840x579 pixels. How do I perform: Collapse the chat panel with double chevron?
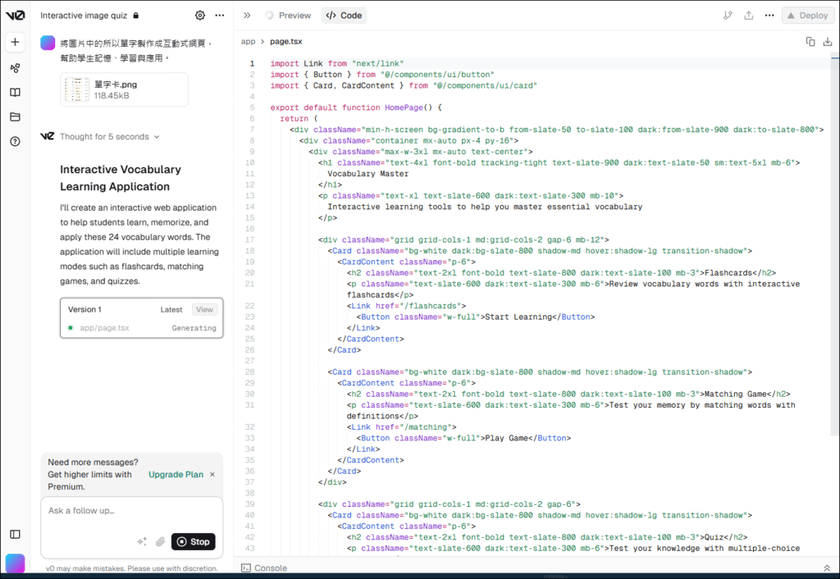tap(247, 16)
